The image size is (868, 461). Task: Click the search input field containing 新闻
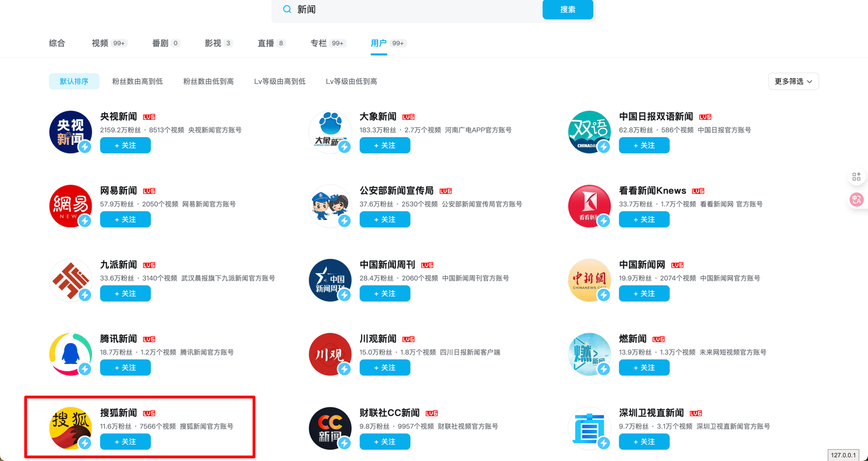[416, 9]
